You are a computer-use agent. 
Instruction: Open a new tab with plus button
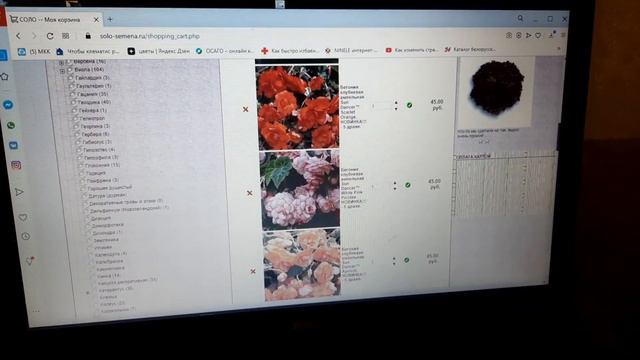tap(110, 19)
